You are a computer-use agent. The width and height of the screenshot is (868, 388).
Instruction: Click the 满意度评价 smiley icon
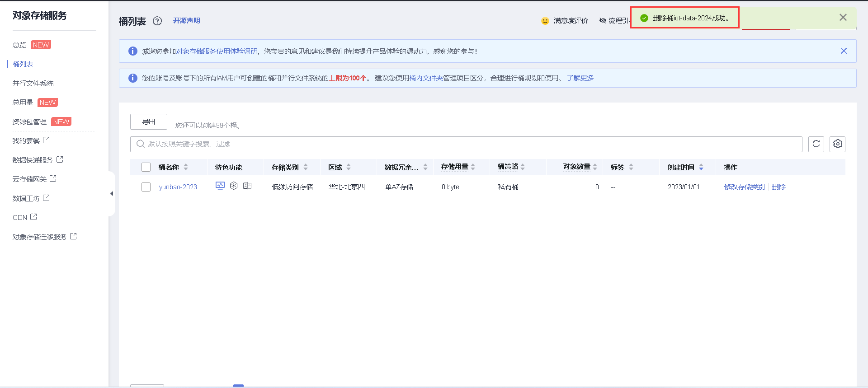coord(545,21)
